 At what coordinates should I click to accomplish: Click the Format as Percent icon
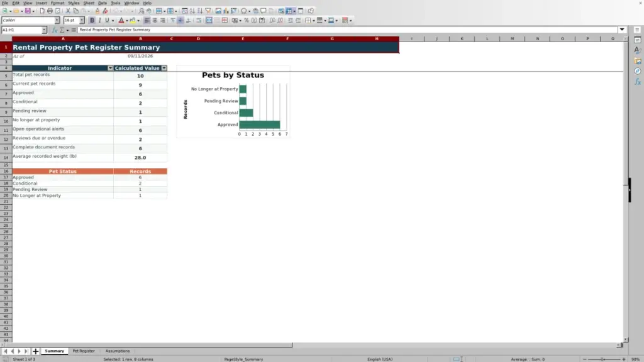[x=247, y=20]
